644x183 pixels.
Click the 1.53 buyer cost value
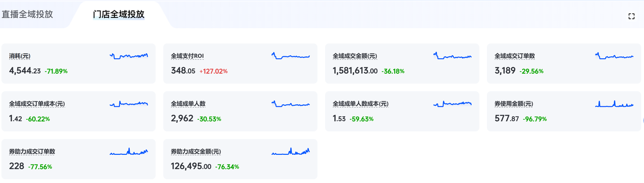[x=339, y=118]
